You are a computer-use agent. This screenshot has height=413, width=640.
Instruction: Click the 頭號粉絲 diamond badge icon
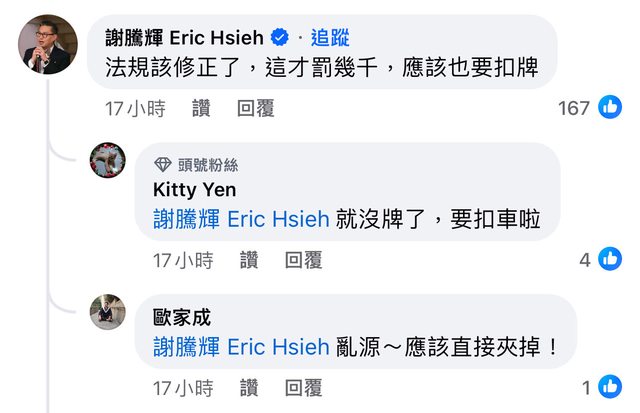coord(163,165)
